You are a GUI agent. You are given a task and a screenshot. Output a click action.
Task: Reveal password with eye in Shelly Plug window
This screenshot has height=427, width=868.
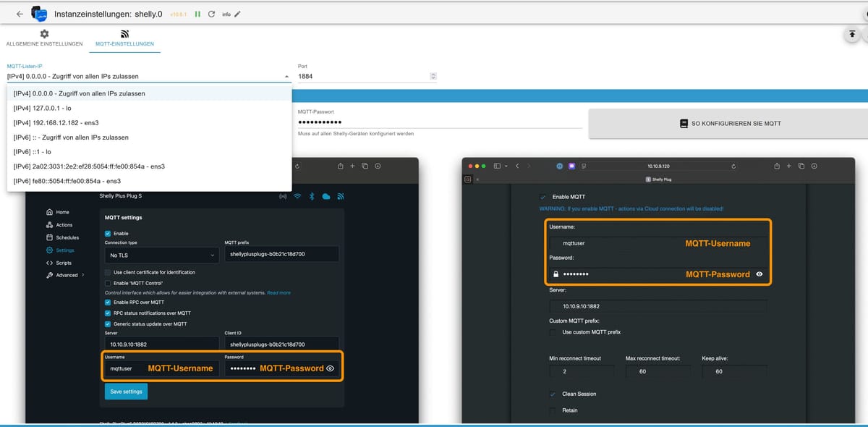tap(759, 274)
